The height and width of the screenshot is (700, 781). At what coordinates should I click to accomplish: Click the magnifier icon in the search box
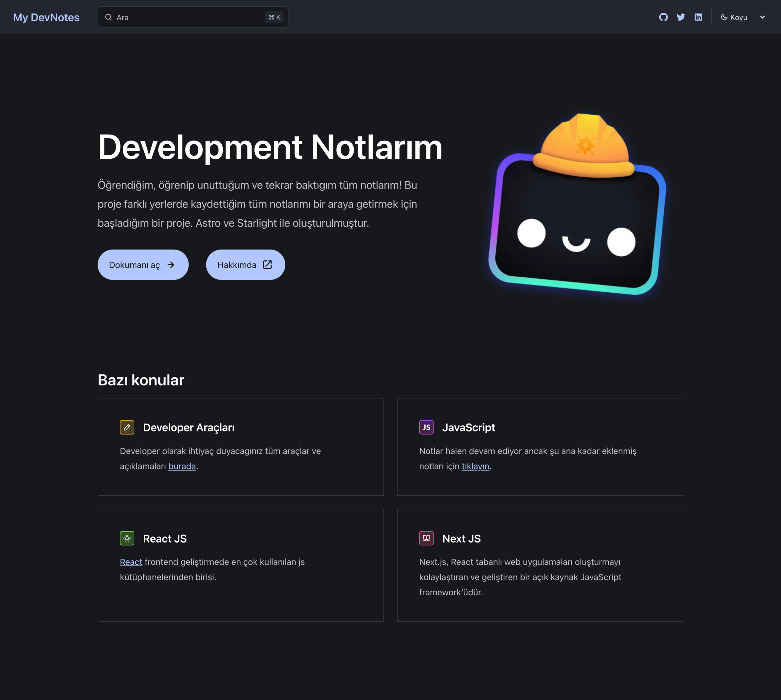pos(108,17)
